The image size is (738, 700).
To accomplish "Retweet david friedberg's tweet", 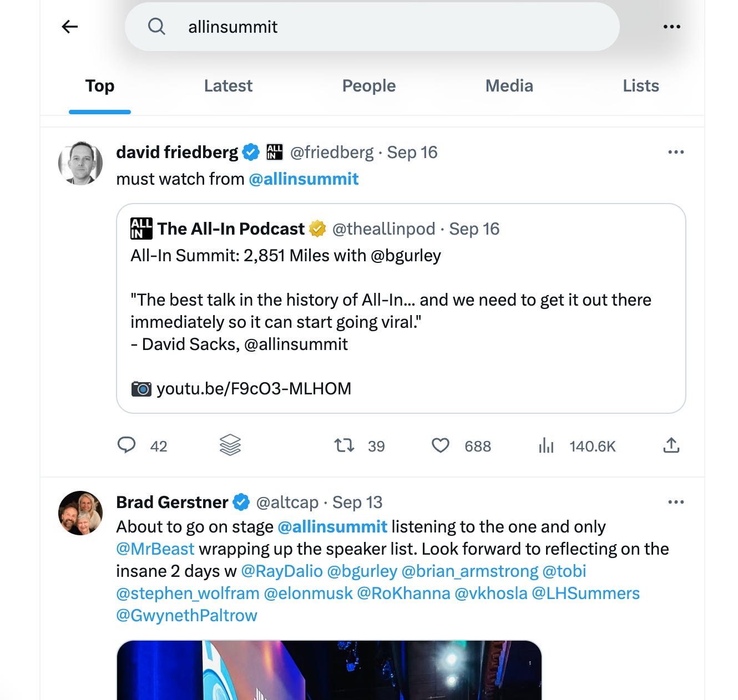I will [344, 445].
